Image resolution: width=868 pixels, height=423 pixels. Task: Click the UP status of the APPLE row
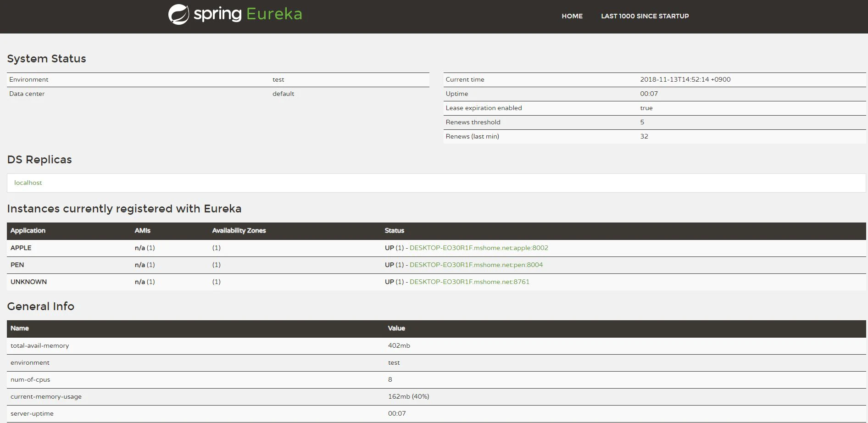[389, 248]
